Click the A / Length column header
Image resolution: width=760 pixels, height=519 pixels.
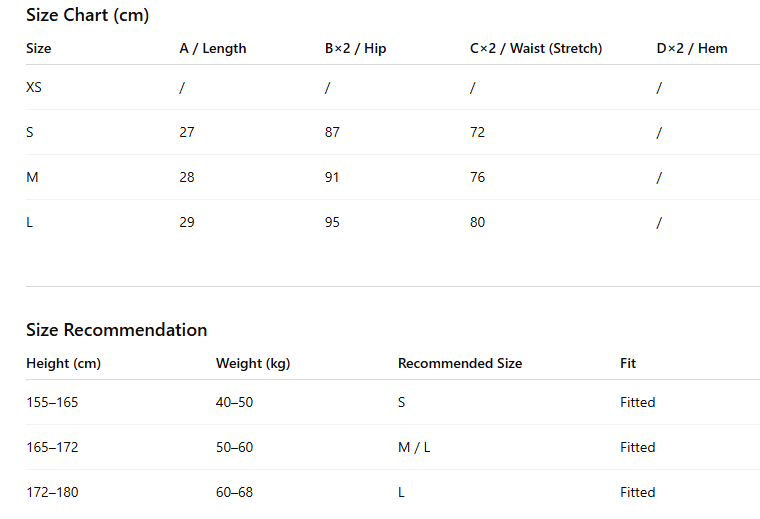pyautogui.click(x=213, y=48)
